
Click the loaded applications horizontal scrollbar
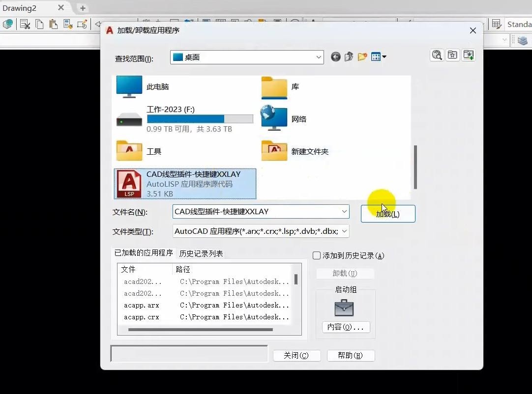(201, 330)
